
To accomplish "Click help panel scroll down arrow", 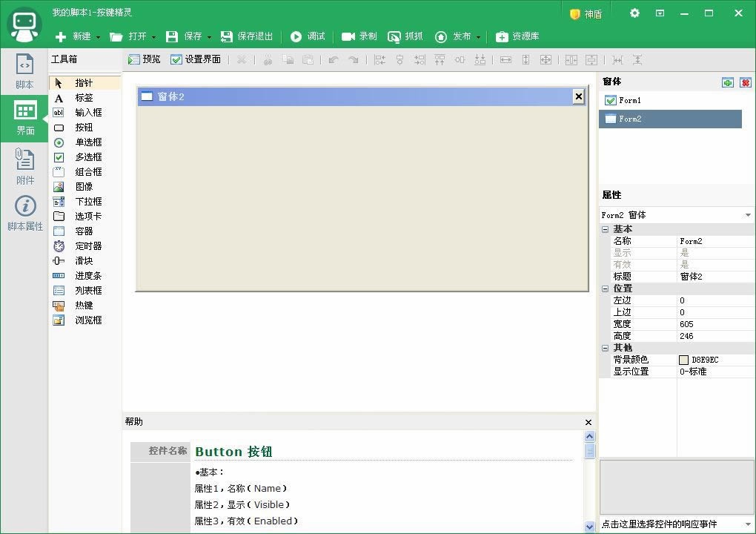I will click(589, 527).
